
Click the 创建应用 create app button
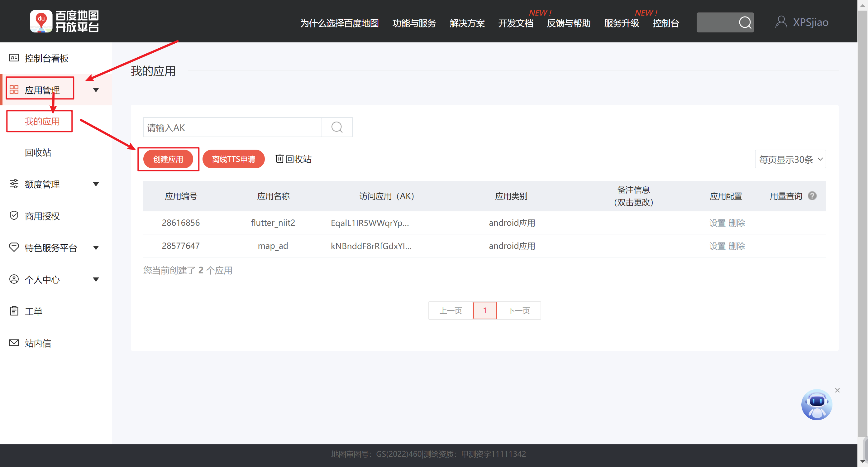[x=168, y=159]
